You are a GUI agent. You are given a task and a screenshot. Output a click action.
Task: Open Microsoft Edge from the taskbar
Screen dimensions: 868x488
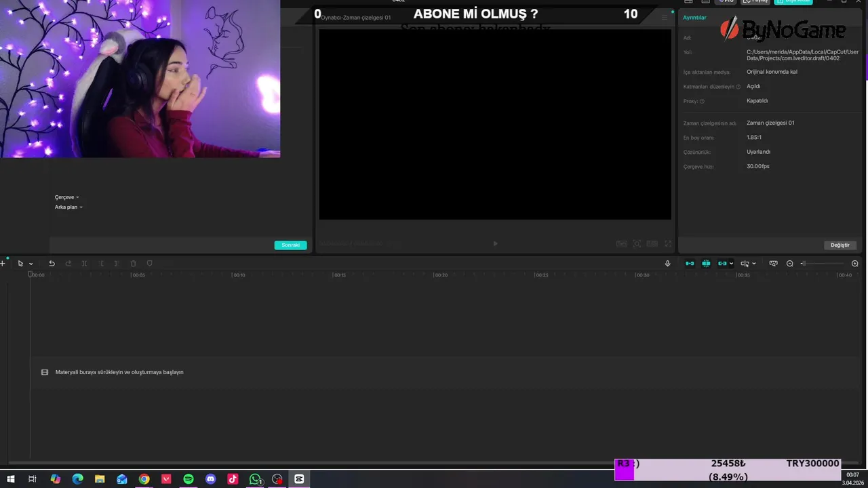[x=77, y=479]
